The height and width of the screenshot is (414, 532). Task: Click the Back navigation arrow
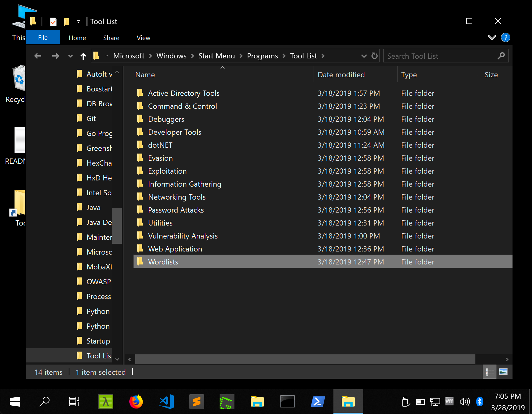pyautogui.click(x=38, y=56)
